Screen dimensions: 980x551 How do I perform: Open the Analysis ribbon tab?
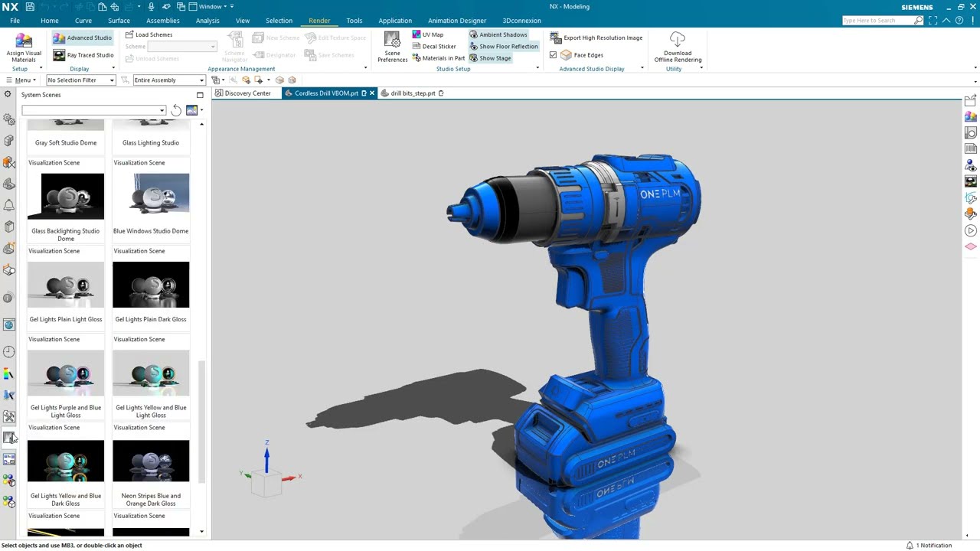tap(207, 21)
